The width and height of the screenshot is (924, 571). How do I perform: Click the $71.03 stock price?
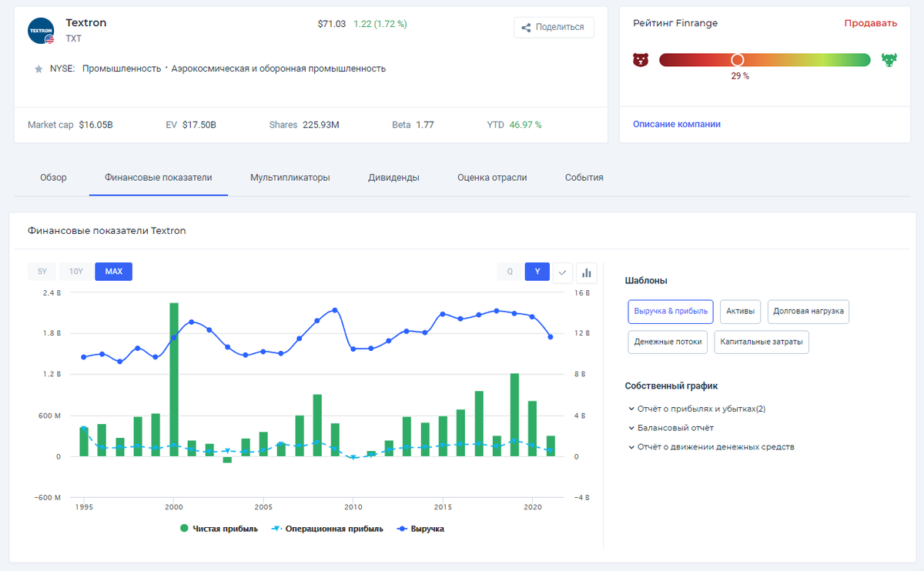click(332, 24)
